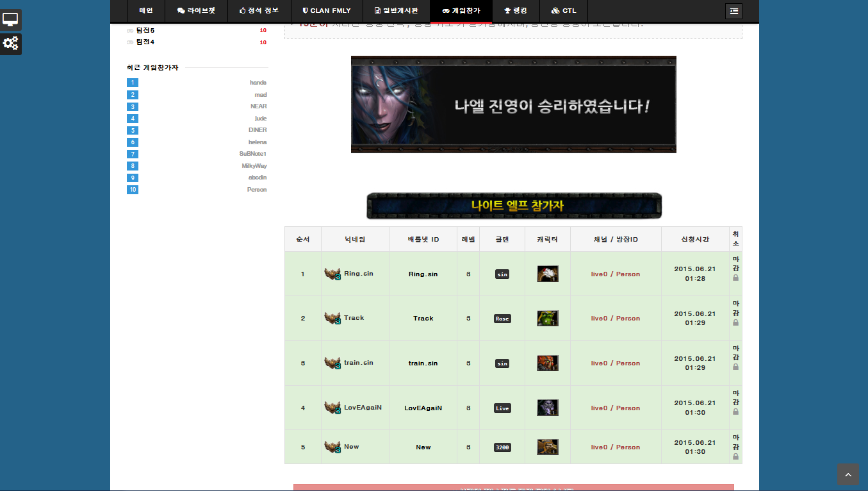Click recent participant abcdin

tap(258, 178)
